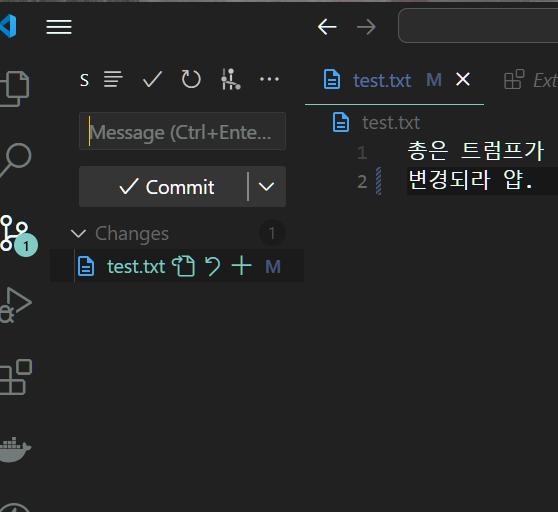This screenshot has width=558, height=512.
Task: Click the checkmark commit icon in header
Action: pos(152,79)
